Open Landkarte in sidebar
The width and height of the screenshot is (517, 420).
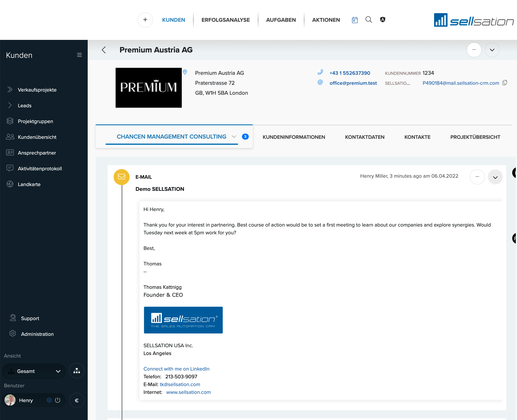[29, 184]
